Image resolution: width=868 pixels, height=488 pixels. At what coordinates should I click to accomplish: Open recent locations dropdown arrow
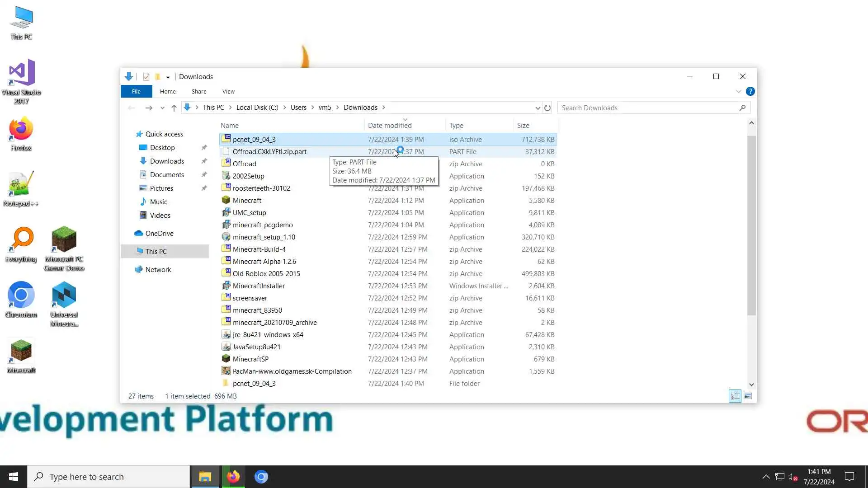(x=162, y=108)
